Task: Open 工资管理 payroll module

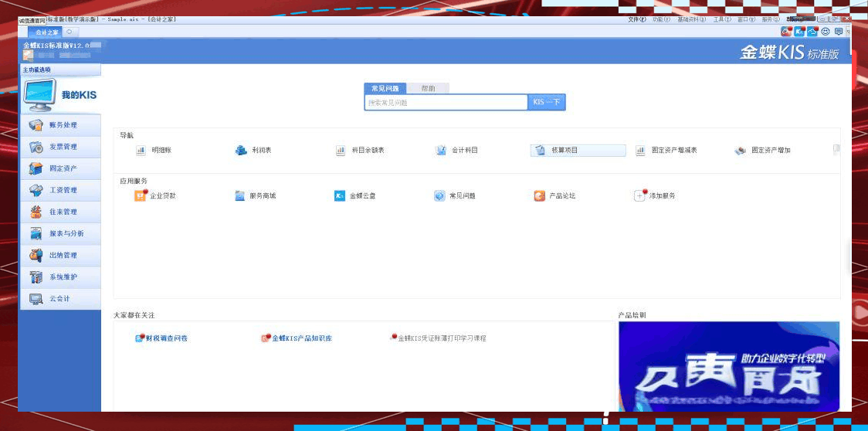Action: tap(62, 190)
